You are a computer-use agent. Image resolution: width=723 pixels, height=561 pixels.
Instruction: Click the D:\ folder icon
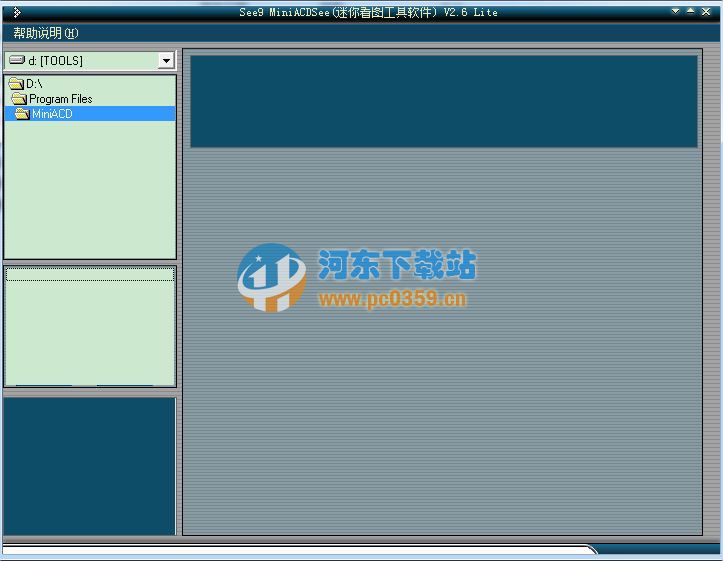16,83
